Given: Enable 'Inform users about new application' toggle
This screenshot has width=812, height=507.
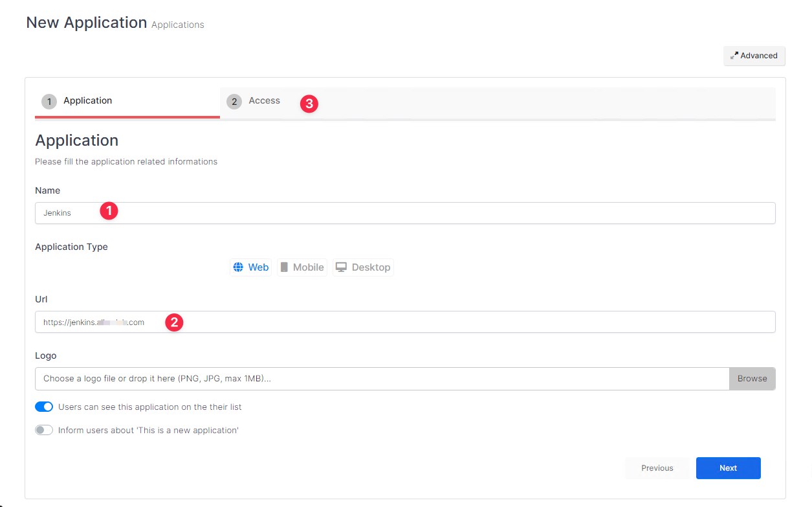Looking at the screenshot, I should click(44, 431).
